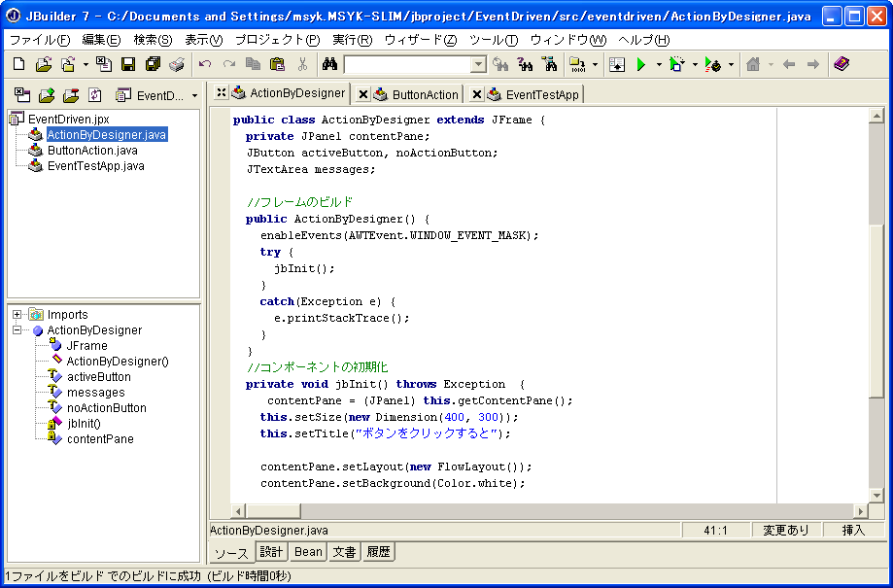Open the EventD... project dropdown
Screen dimensions: 893x588
click(193, 95)
